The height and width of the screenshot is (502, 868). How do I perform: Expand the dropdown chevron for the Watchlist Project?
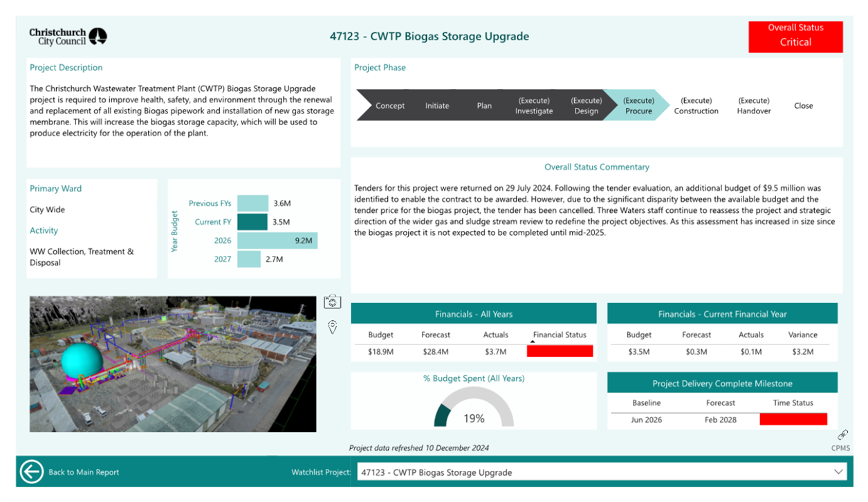point(839,472)
